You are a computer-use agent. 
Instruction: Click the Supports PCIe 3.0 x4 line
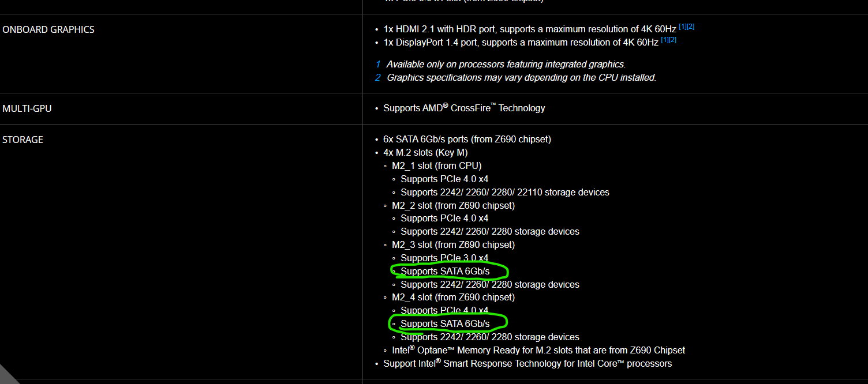[x=444, y=258]
